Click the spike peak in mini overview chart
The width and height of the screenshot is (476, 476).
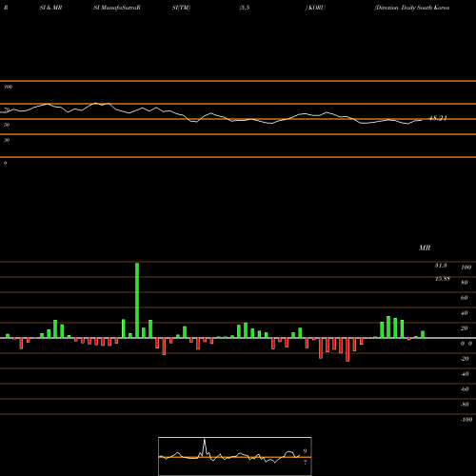click(205, 440)
